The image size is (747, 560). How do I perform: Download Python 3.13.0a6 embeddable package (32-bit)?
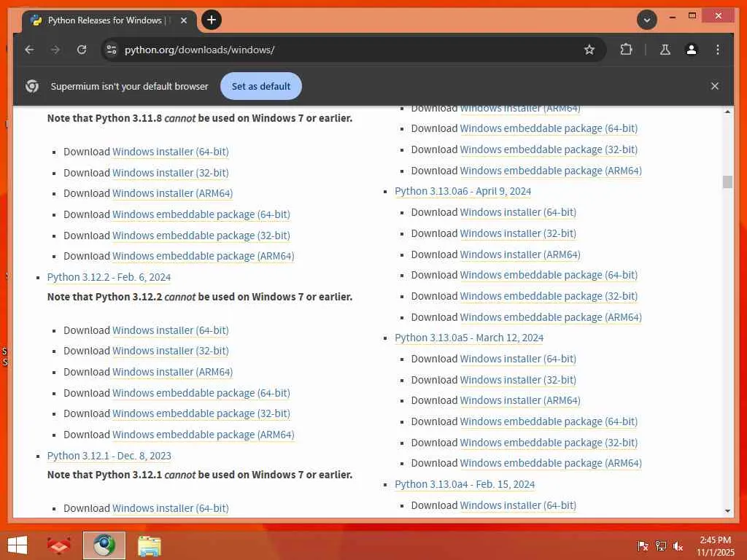[x=549, y=296]
